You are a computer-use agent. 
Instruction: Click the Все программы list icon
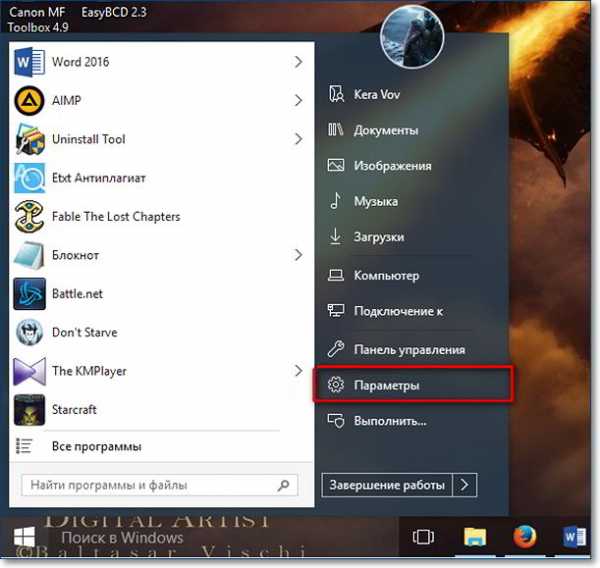click(24, 446)
